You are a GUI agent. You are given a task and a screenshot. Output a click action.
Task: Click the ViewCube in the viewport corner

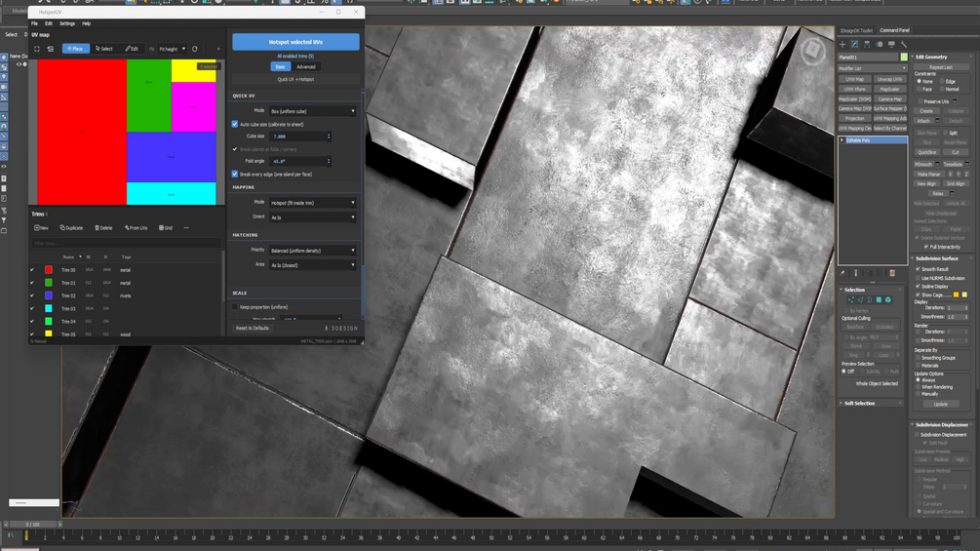(x=812, y=51)
